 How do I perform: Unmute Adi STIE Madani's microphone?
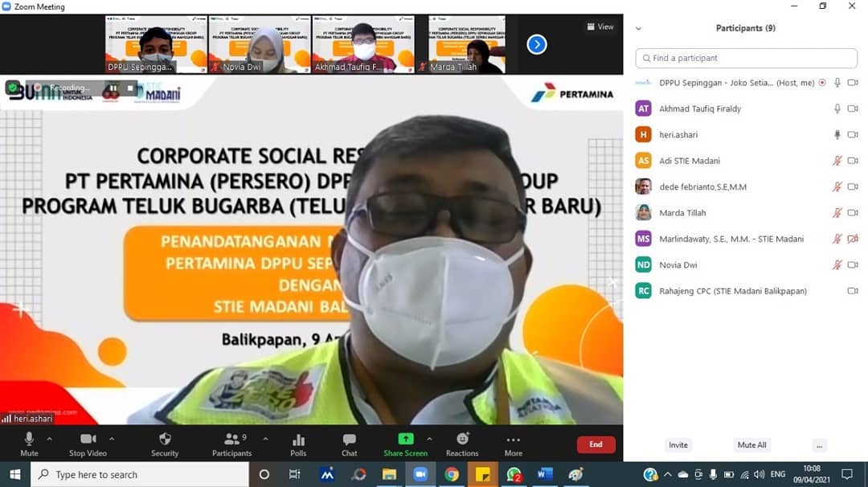[x=837, y=161]
